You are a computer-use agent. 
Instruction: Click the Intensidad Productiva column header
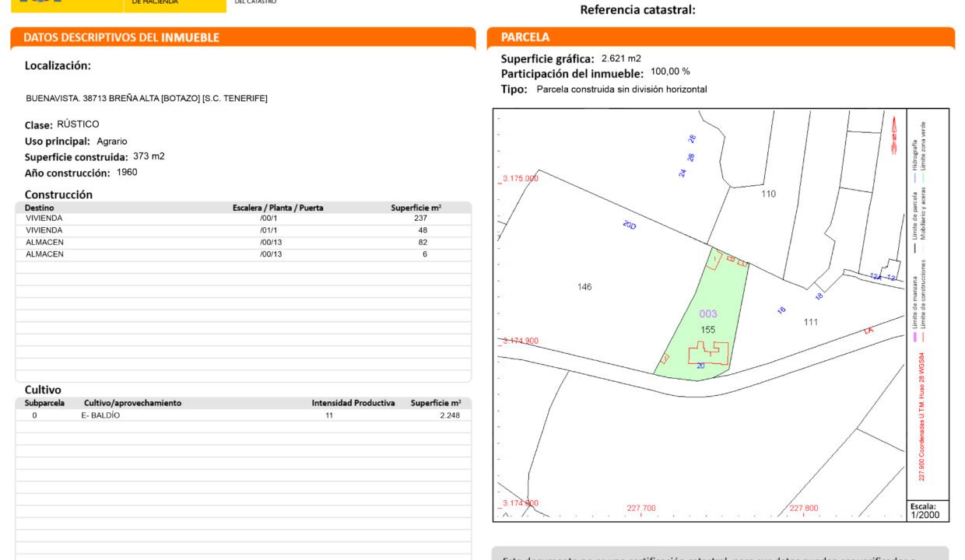tap(353, 403)
